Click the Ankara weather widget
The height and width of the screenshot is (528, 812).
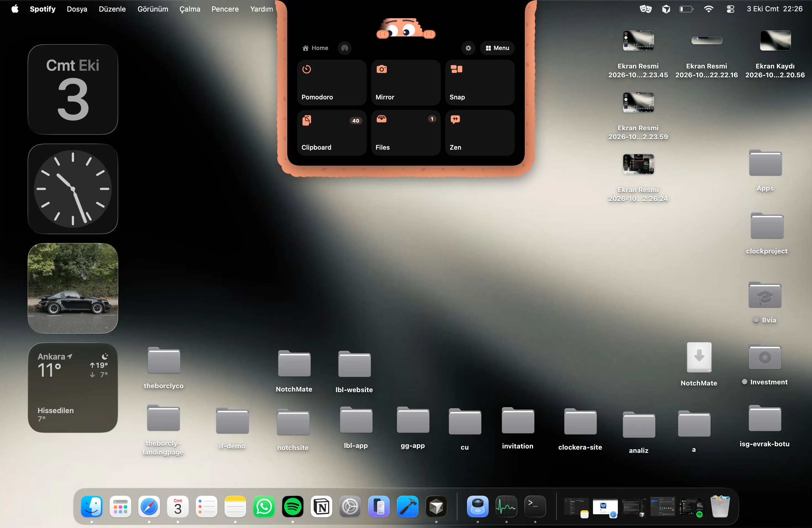click(x=73, y=388)
